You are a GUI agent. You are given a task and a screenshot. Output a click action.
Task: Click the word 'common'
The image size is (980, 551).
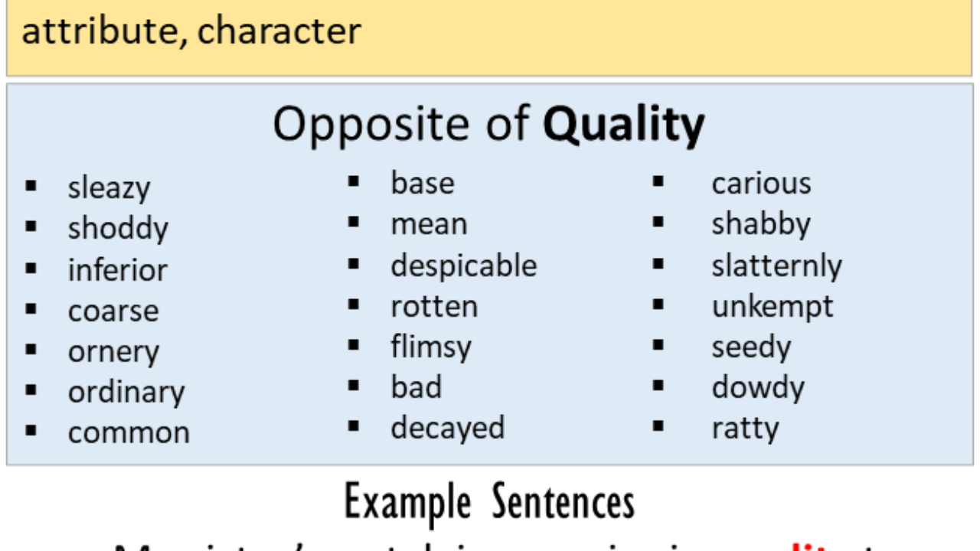(129, 432)
